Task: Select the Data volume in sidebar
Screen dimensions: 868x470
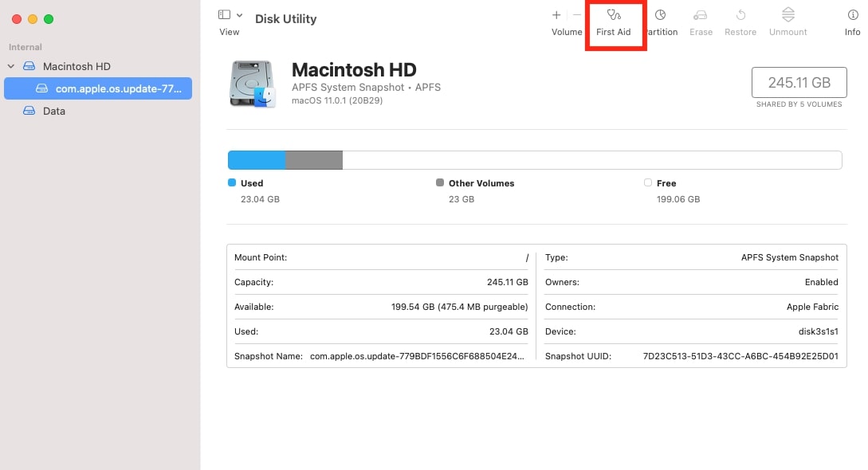Action: [53, 112]
